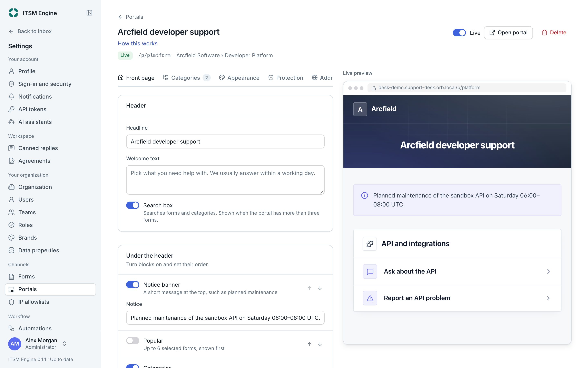The image size is (588, 368).
Task: Toggle the Search box switch
Action: tap(133, 205)
